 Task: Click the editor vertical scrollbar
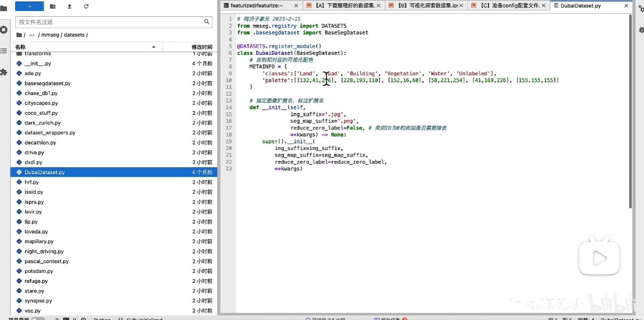[631, 110]
